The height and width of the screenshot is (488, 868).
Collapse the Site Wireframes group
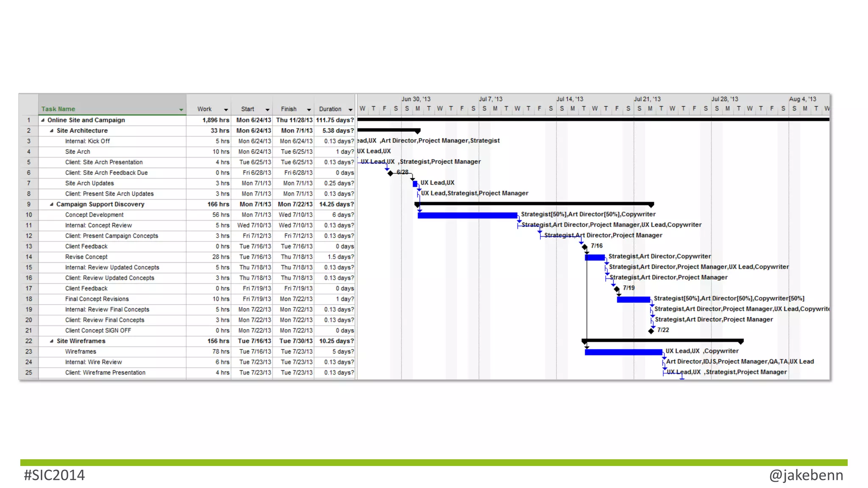pyautogui.click(x=52, y=341)
